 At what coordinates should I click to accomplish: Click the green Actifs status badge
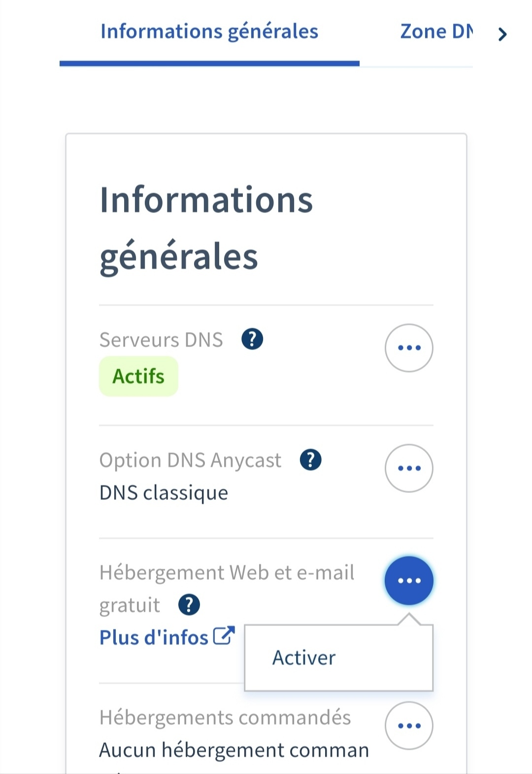point(138,376)
